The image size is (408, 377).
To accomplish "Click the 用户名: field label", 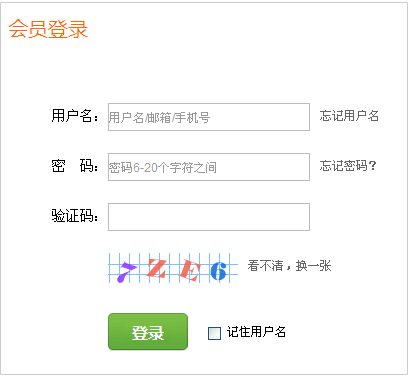I will point(75,116).
